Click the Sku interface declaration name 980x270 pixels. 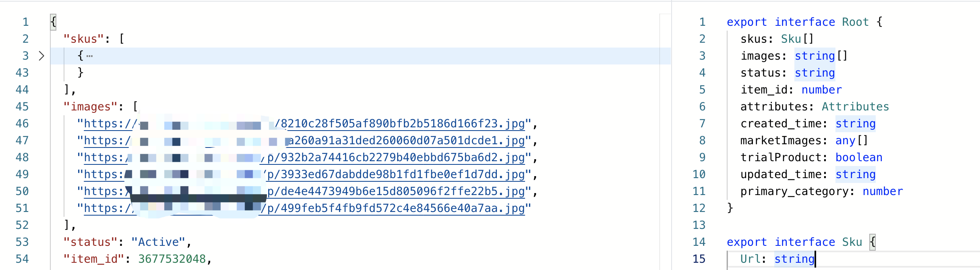click(x=852, y=242)
